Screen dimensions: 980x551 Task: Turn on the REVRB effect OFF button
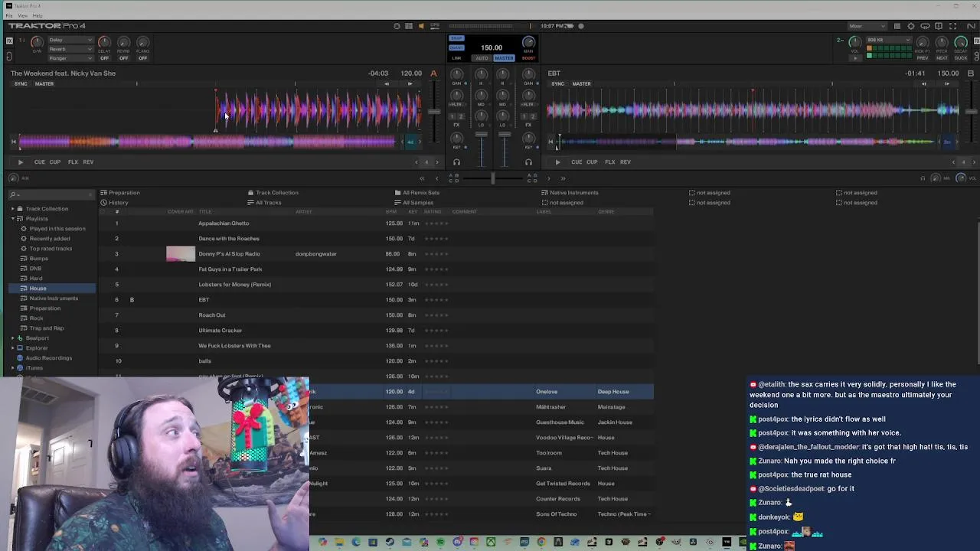(x=123, y=58)
